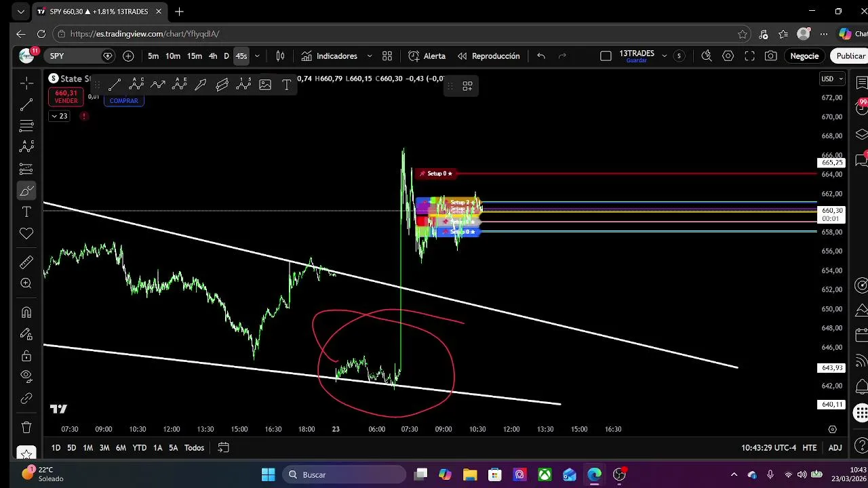Click the trash icon to remove drawings
Screen dimensions: 868x488
(26, 427)
